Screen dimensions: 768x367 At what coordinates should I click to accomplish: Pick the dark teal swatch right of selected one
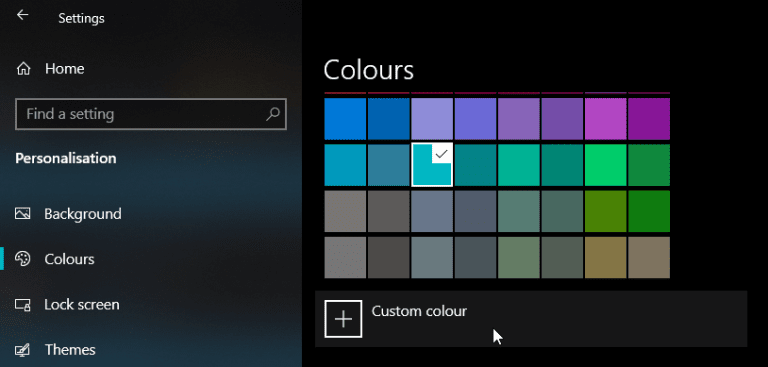(x=475, y=165)
